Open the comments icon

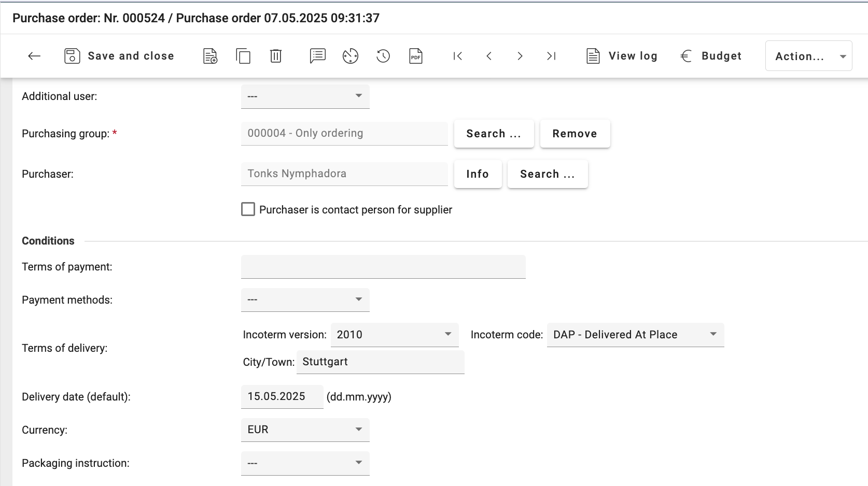point(317,56)
